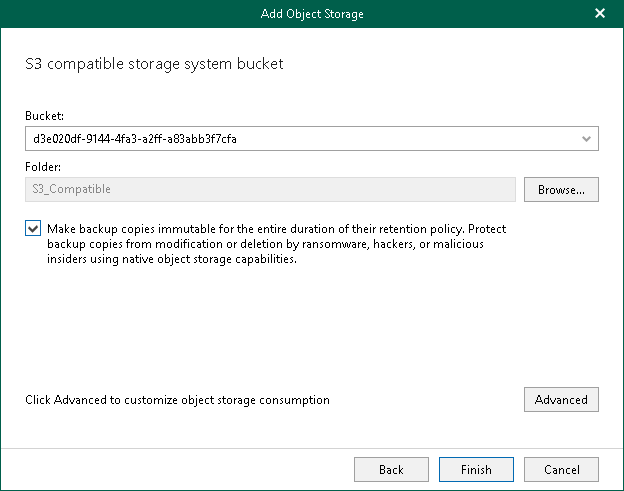624x491 pixels.
Task: Cancel adding the object storage
Action: point(561,469)
